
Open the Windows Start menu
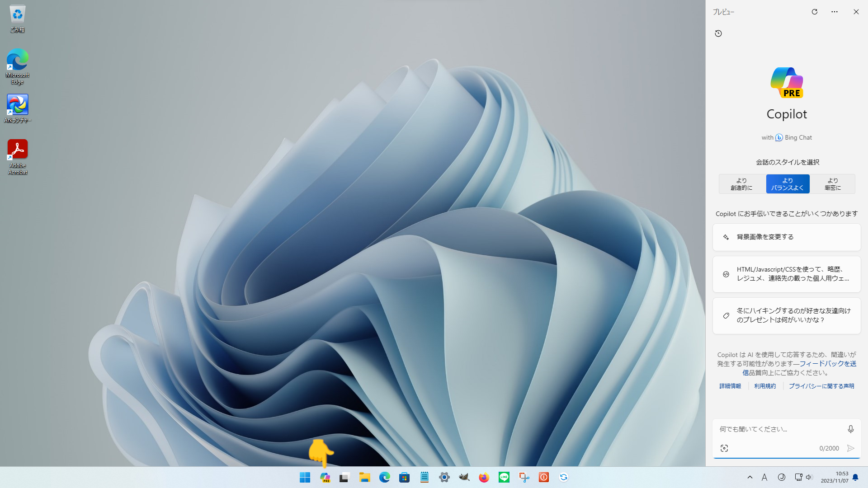click(305, 477)
